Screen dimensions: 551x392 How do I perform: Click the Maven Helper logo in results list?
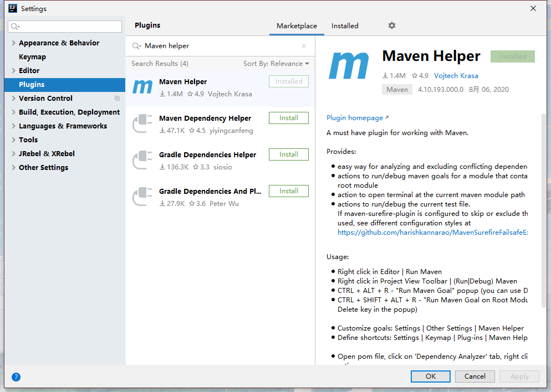pos(142,87)
